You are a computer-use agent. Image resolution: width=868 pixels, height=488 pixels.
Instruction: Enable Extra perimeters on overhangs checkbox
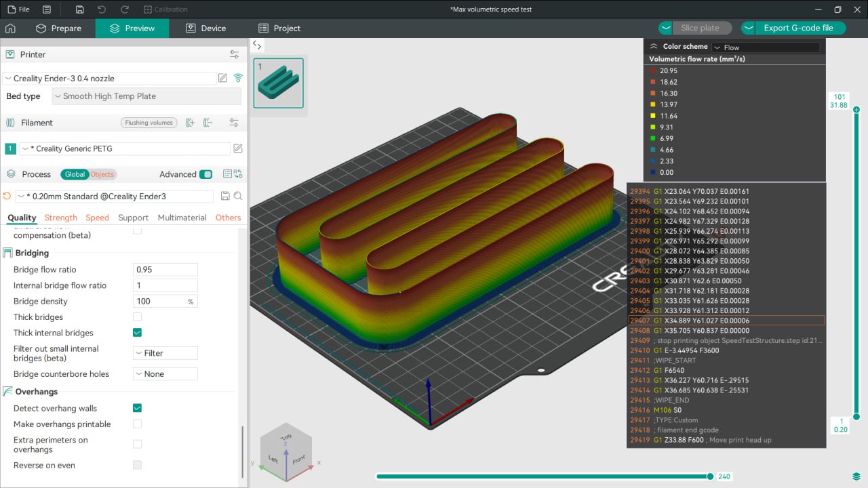pyautogui.click(x=138, y=445)
